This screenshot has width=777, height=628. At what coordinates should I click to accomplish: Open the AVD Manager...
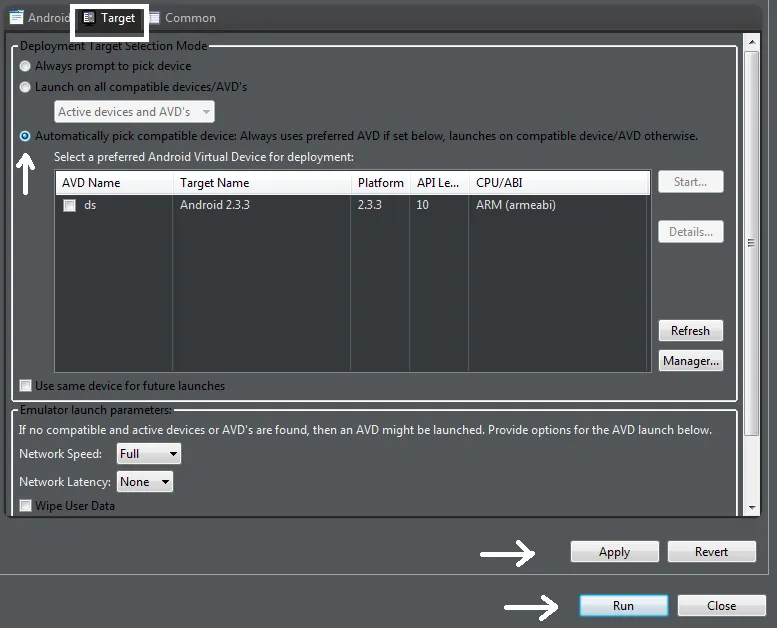tap(691, 361)
